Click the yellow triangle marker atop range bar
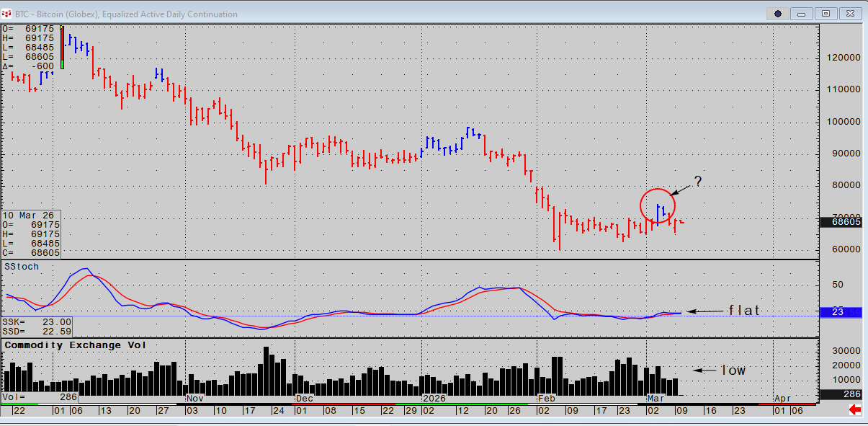The height and width of the screenshot is (426, 868). 63,27
